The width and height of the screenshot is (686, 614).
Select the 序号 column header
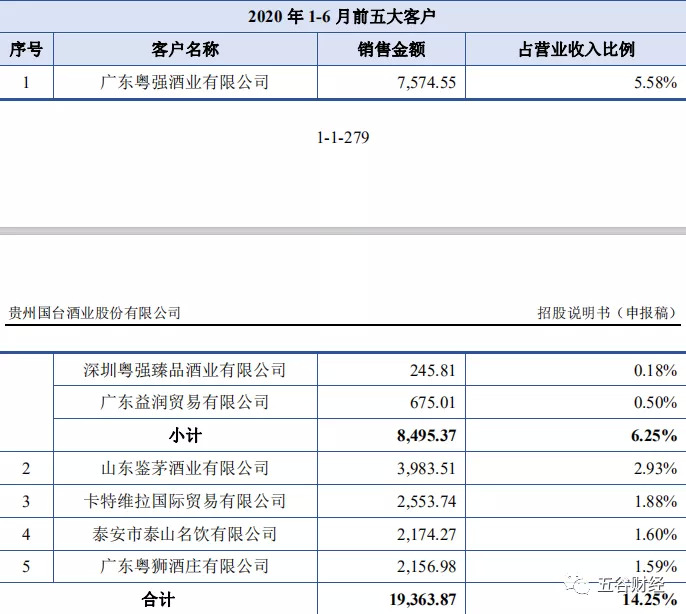[x=26, y=49]
